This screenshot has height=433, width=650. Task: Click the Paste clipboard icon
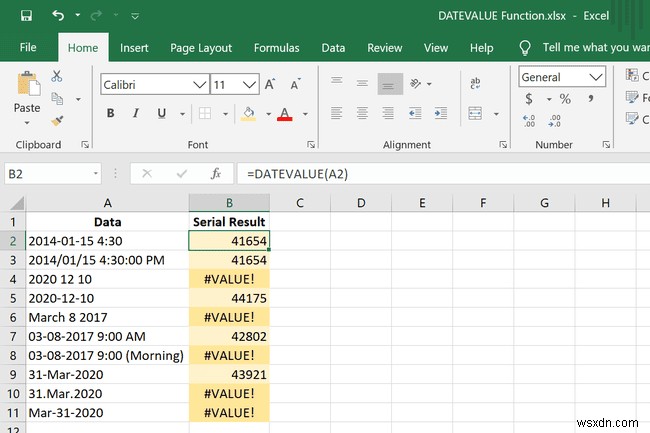pos(27,92)
